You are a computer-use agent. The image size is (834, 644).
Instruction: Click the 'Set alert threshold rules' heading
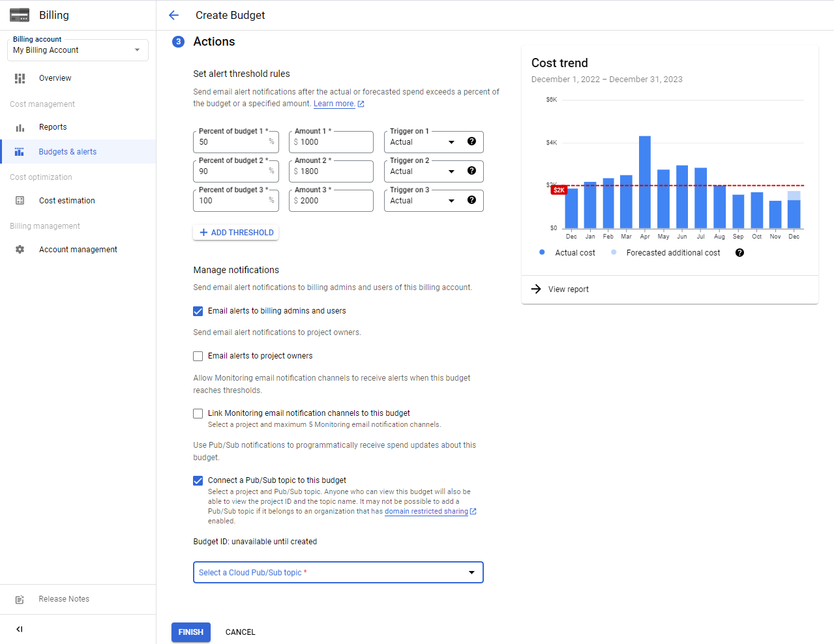click(241, 74)
